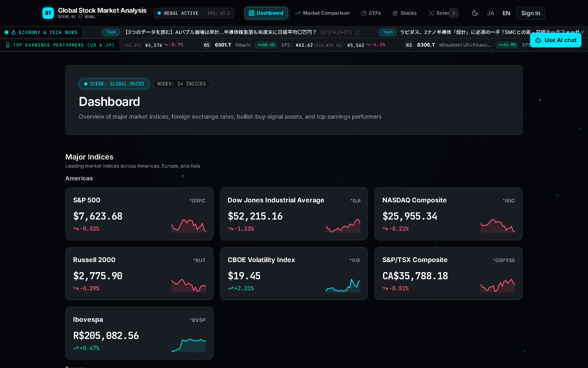Open the Dashboard tab
The width and height of the screenshot is (588, 368).
tap(266, 13)
